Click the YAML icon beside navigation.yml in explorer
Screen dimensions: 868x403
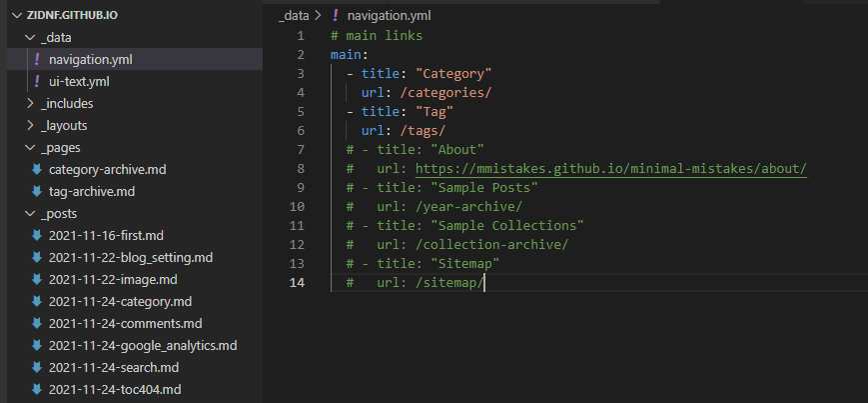[37, 59]
